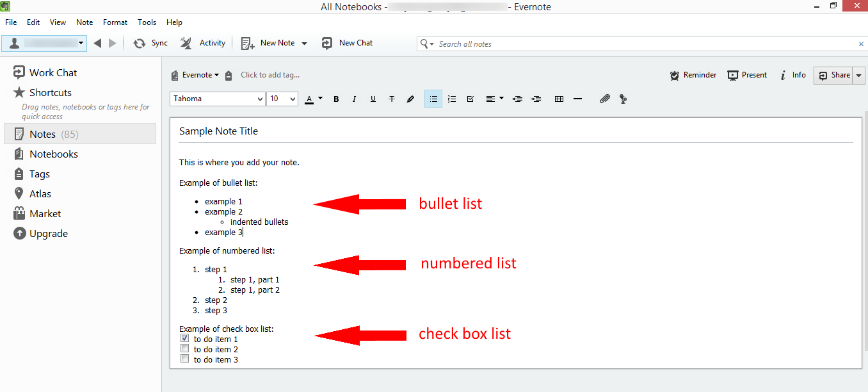This screenshot has height=392, width=868.
Task: Insert horizontal rule line
Action: coord(577,99)
